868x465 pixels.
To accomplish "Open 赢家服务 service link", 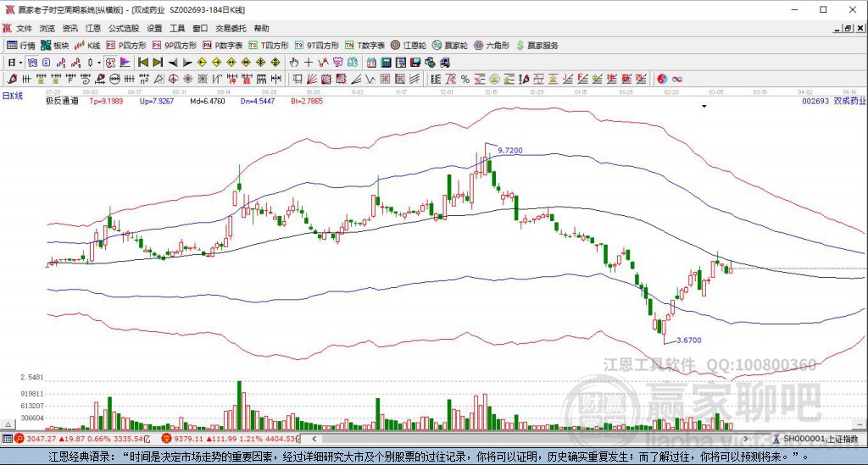I will tap(537, 46).
